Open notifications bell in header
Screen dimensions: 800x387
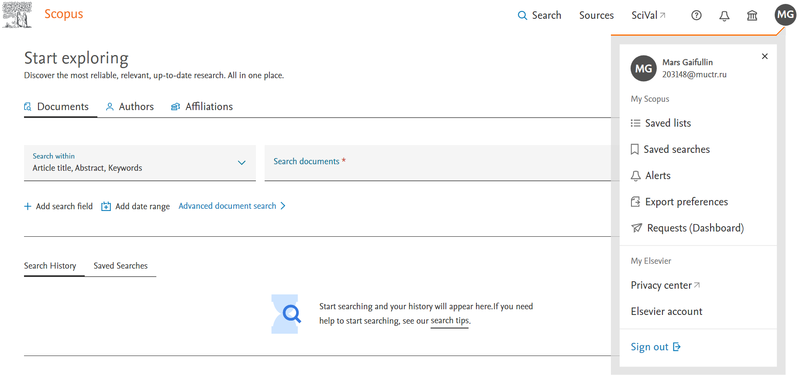pyautogui.click(x=724, y=16)
